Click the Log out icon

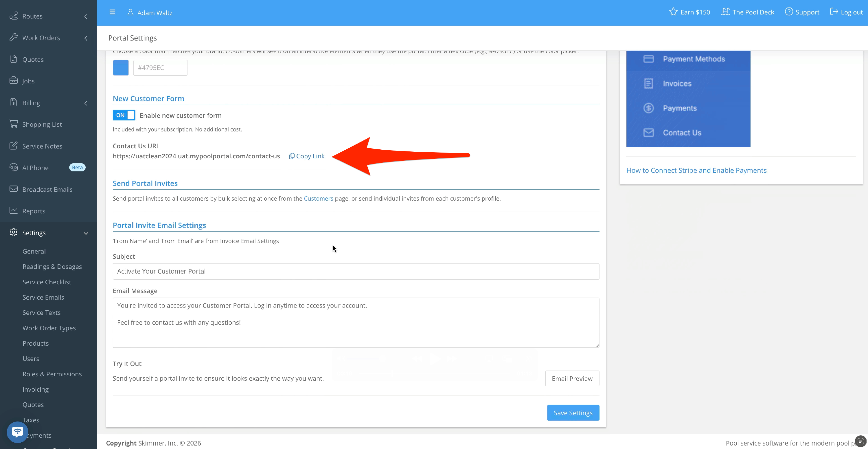click(834, 12)
